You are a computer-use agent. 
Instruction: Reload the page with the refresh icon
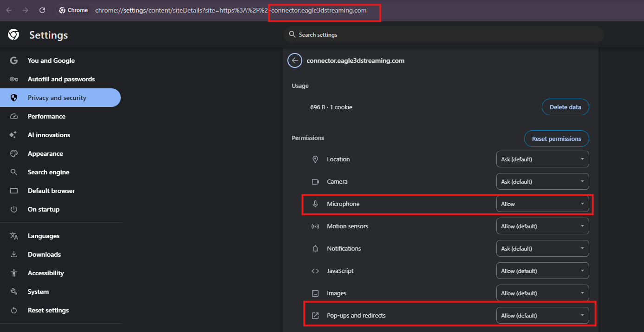point(42,10)
